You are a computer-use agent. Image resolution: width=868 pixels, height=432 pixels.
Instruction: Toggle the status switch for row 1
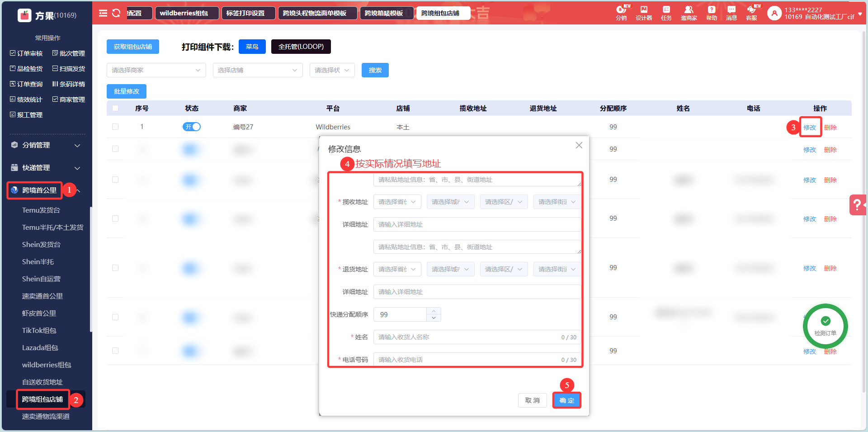coord(192,127)
